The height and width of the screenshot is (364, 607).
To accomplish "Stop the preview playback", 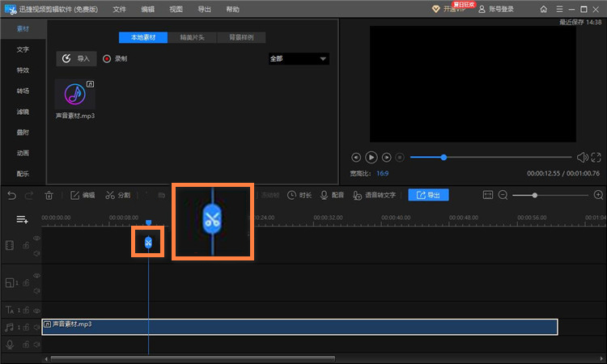I will (400, 158).
